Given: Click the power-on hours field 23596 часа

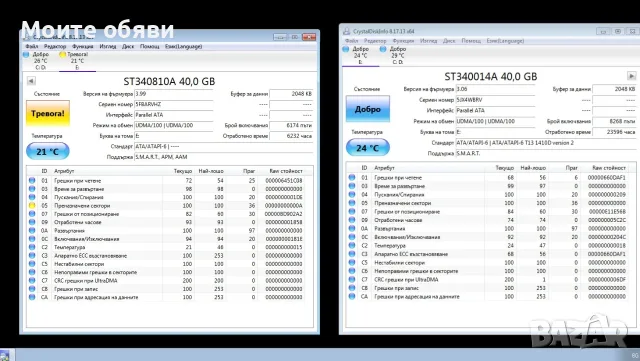Looking at the screenshot, I should pos(614,132).
